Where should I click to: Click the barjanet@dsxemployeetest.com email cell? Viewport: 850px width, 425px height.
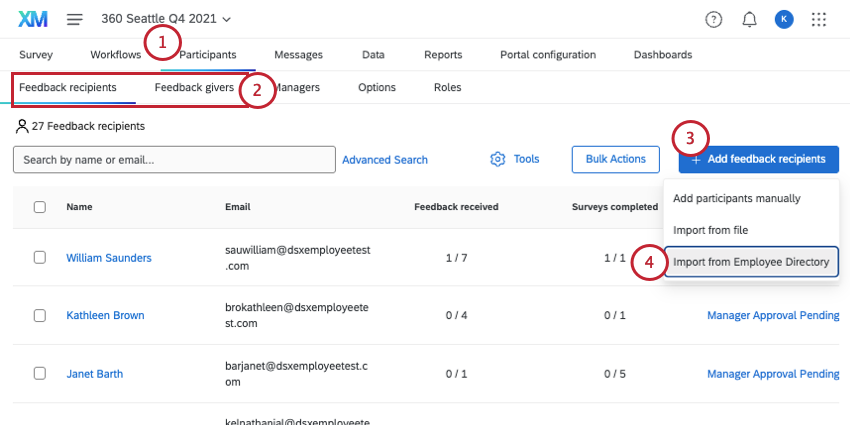(x=297, y=374)
